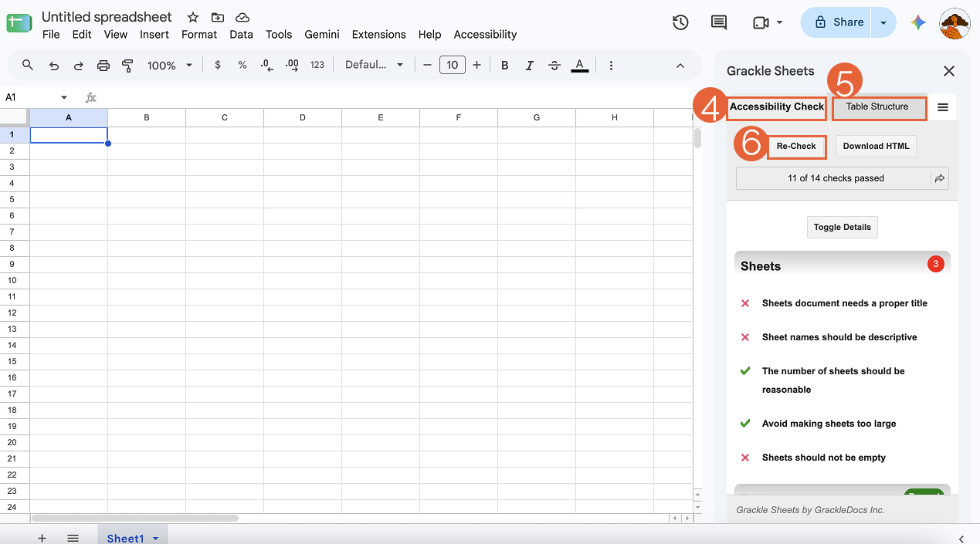Click 'Sheets should not be empty'
Image resolution: width=980 pixels, height=544 pixels.
pyautogui.click(x=824, y=458)
